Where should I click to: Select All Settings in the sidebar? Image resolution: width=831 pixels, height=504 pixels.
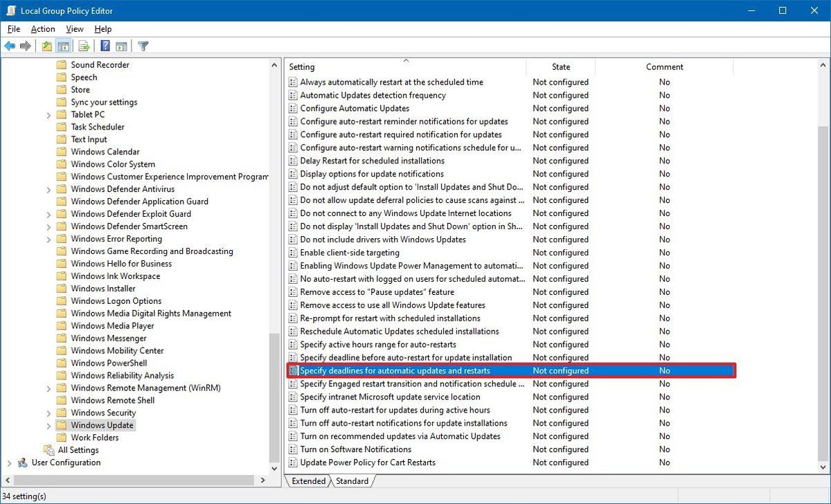78,449
